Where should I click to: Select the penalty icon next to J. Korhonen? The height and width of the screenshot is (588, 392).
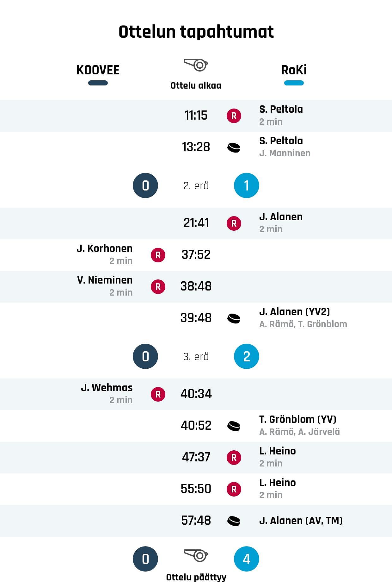coord(158,255)
